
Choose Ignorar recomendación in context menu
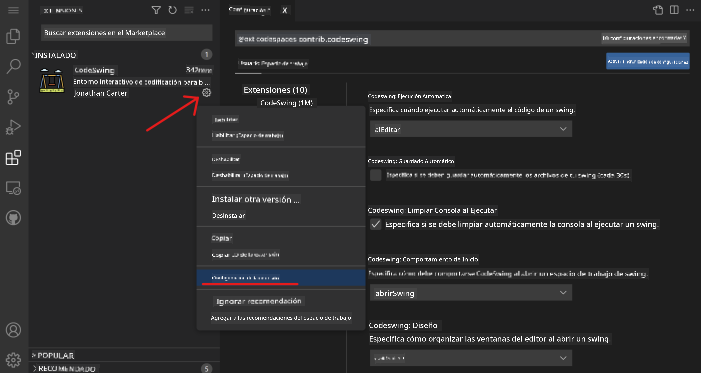point(258,301)
